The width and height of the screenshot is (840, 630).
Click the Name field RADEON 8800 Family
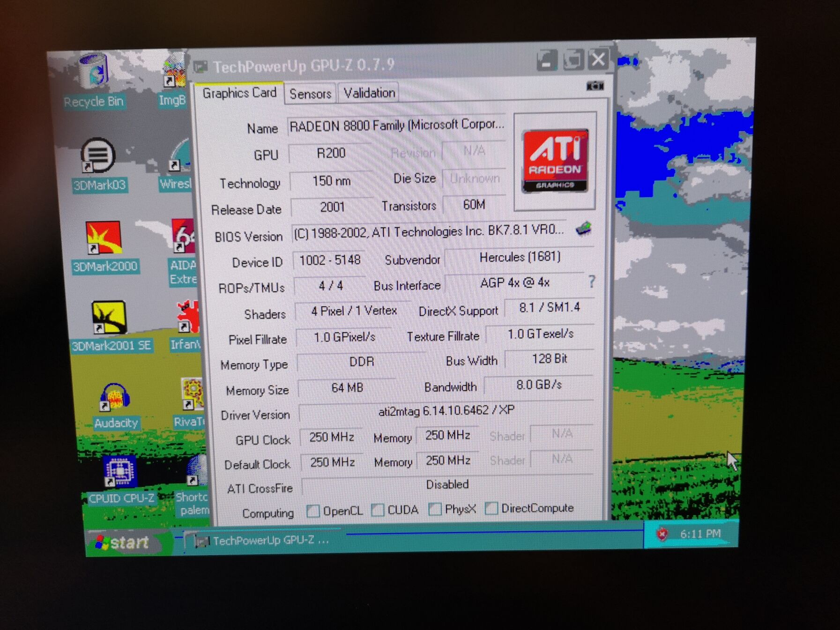click(396, 125)
